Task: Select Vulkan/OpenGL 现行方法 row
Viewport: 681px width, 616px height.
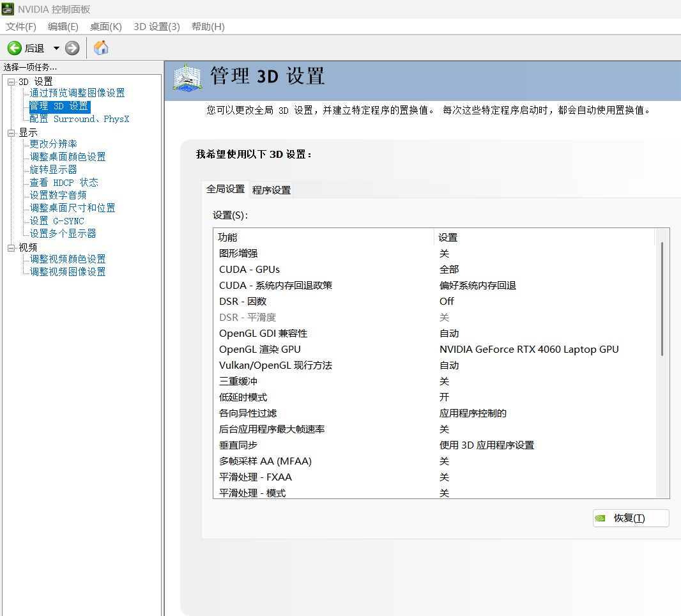Action: [435, 366]
